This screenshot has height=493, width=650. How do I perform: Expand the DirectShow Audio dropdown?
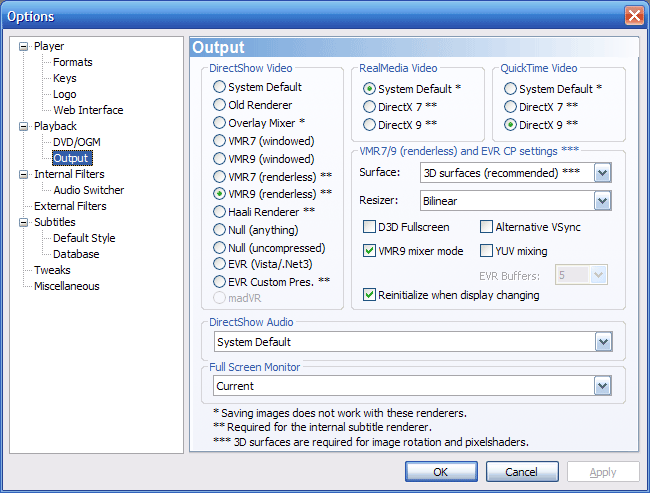point(601,342)
